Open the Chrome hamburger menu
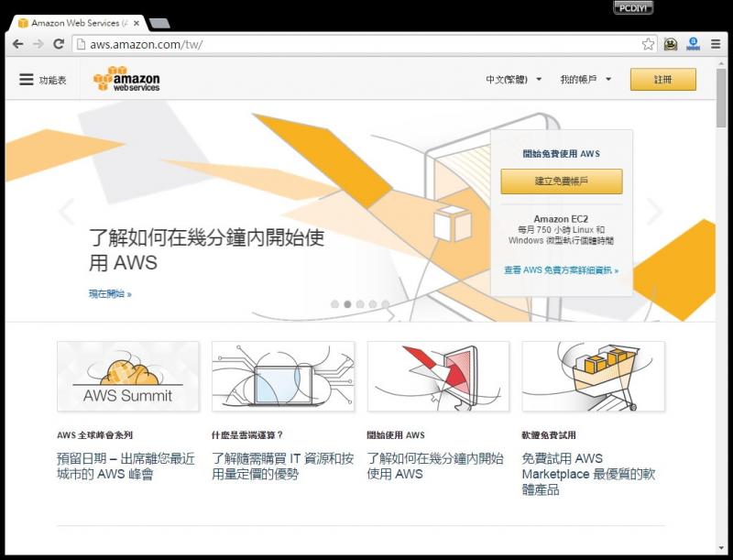 716,44
